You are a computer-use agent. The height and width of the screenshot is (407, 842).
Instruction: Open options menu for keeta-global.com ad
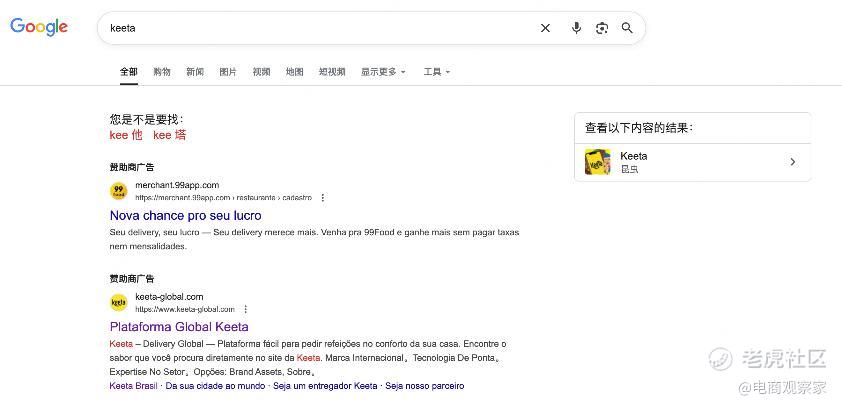click(245, 309)
